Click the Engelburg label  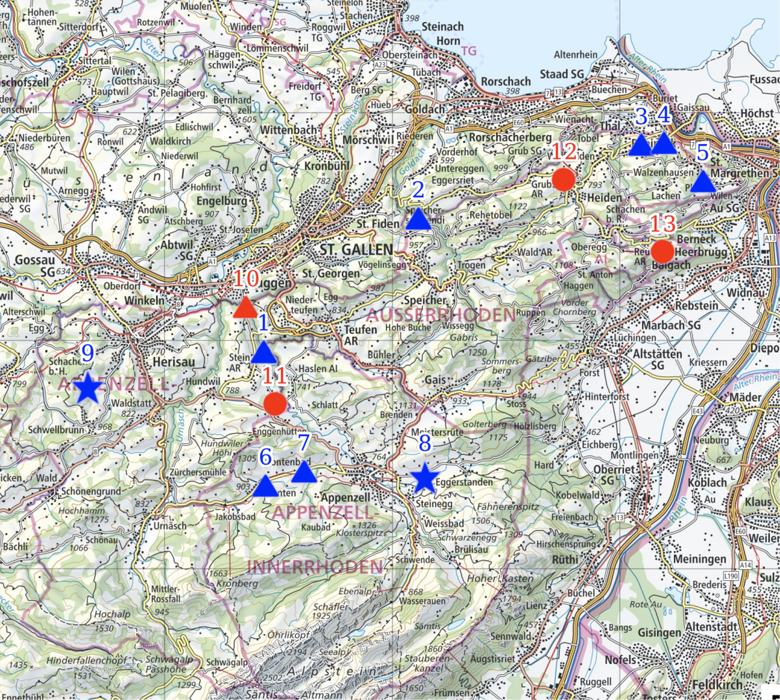point(222,201)
